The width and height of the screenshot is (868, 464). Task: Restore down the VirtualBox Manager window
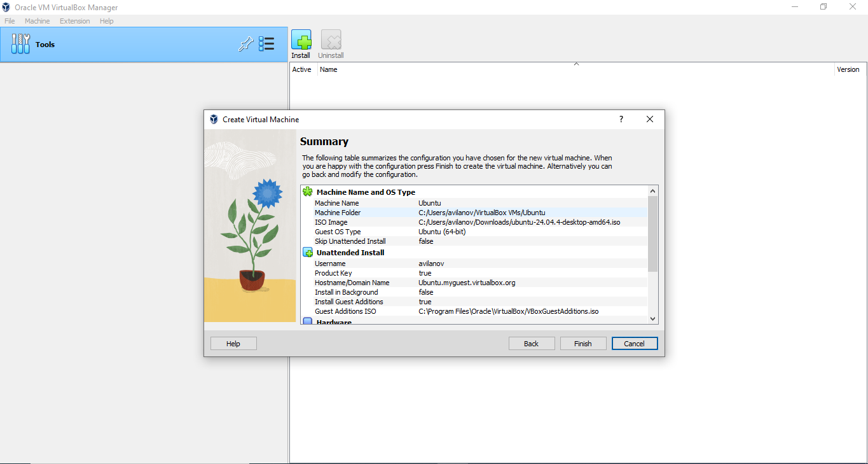(x=823, y=7)
